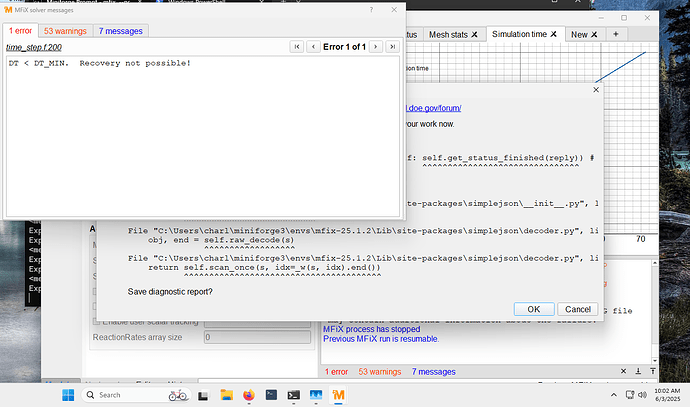The image size is (690, 407).
Task: Click the ReactionRates array size field
Action: 257,337
